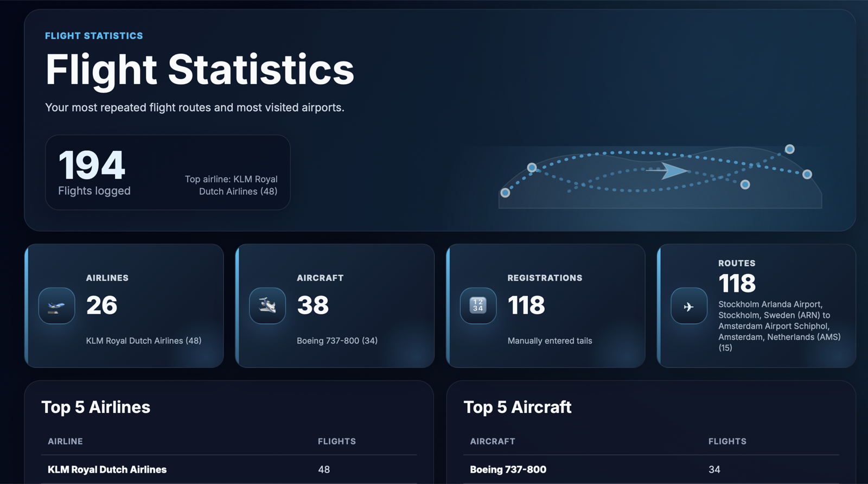Click the 'FLIGHT STATISTICS' blue overline label

pos(94,36)
